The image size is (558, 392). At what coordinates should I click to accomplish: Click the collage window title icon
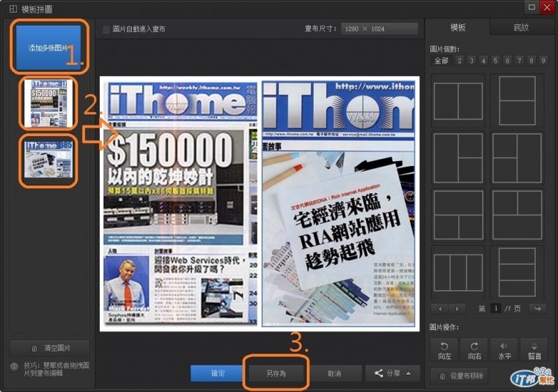pyautogui.click(x=13, y=9)
